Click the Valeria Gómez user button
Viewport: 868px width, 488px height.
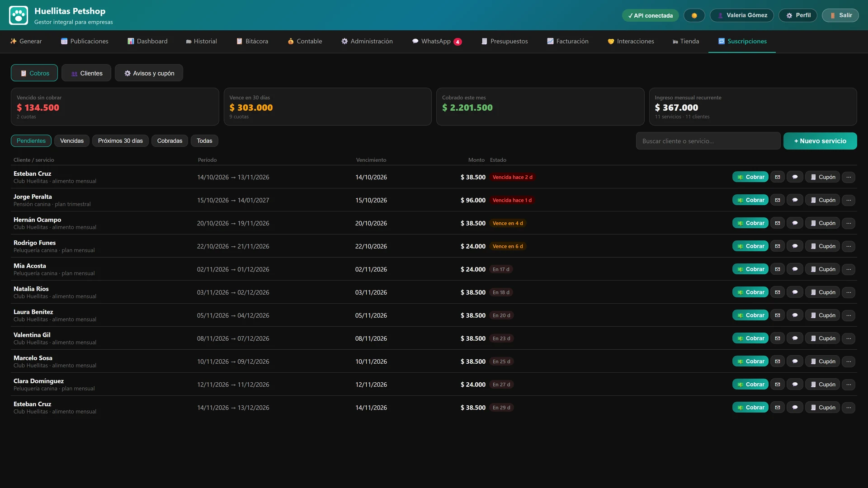[741, 15]
